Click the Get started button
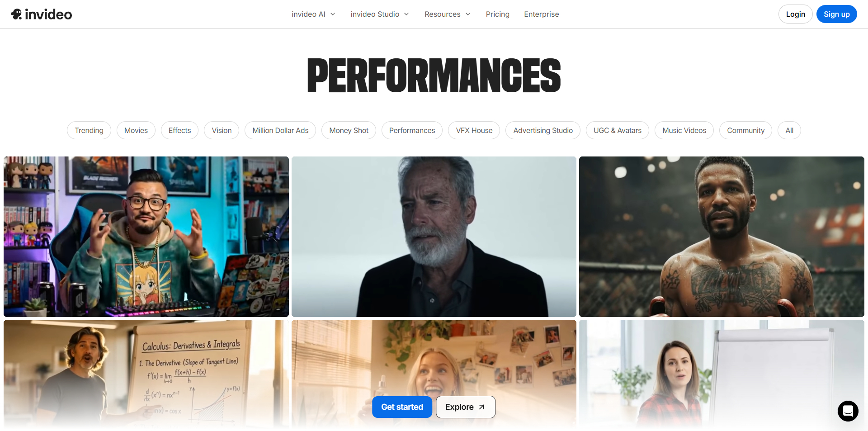Viewport: 868px width, 431px height. pyautogui.click(x=402, y=407)
